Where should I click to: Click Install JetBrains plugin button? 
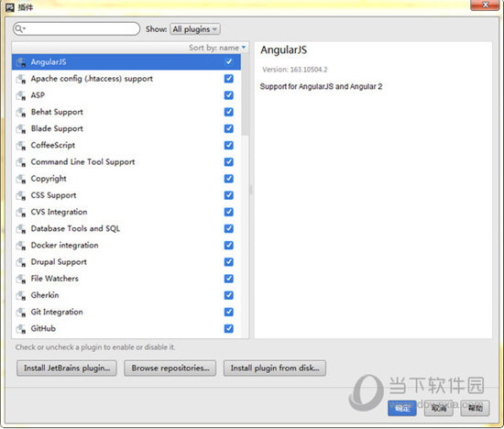tap(67, 368)
